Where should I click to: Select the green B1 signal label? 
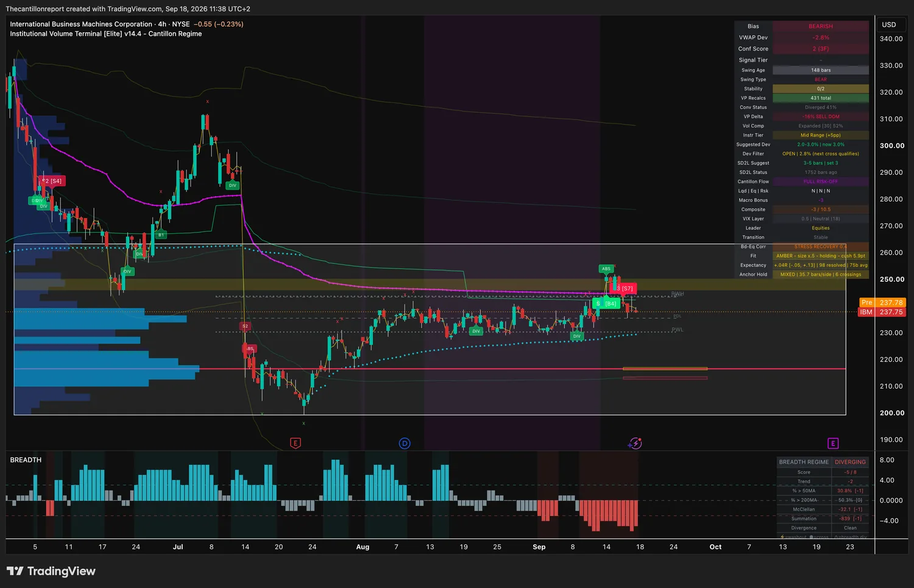pos(161,235)
